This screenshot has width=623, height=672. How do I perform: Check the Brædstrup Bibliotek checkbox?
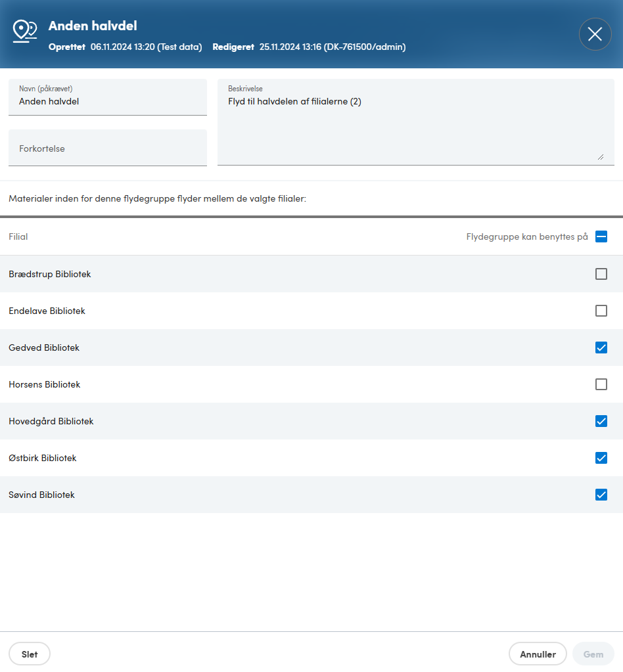click(x=601, y=274)
